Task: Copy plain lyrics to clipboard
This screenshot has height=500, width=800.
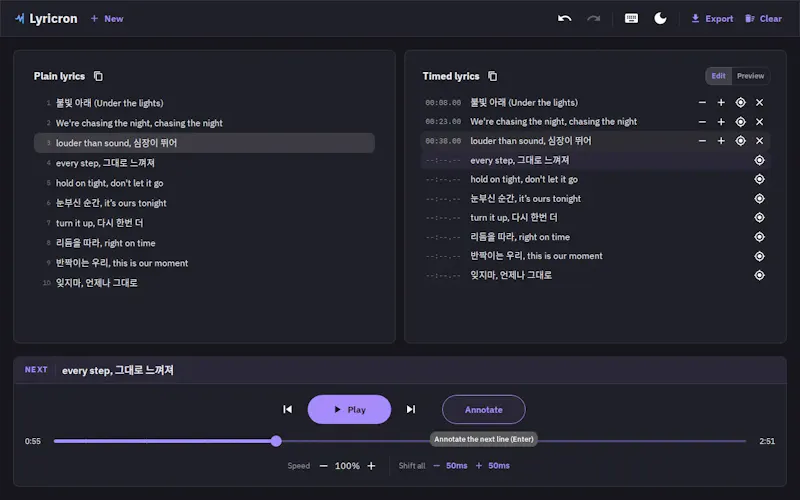Action: (98, 76)
